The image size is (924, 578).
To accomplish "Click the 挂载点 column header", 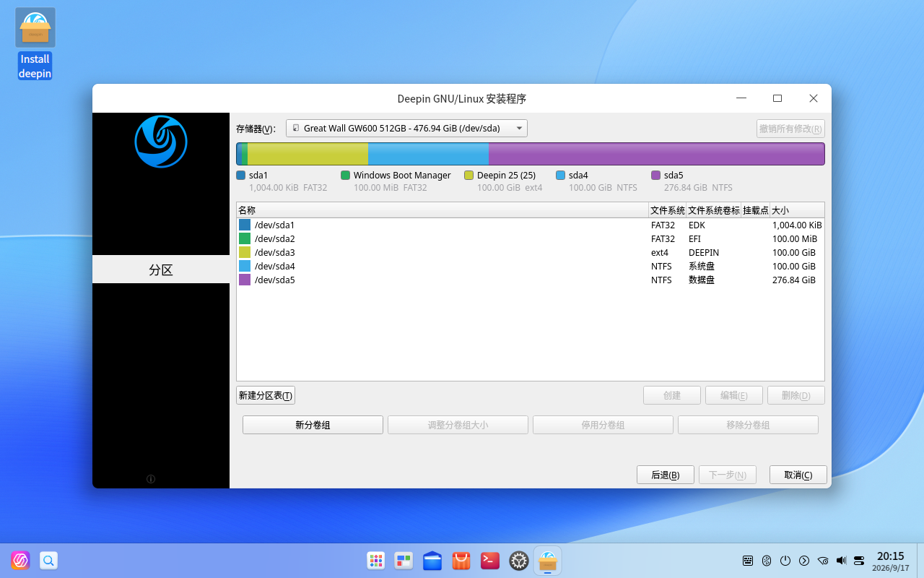I will click(756, 210).
